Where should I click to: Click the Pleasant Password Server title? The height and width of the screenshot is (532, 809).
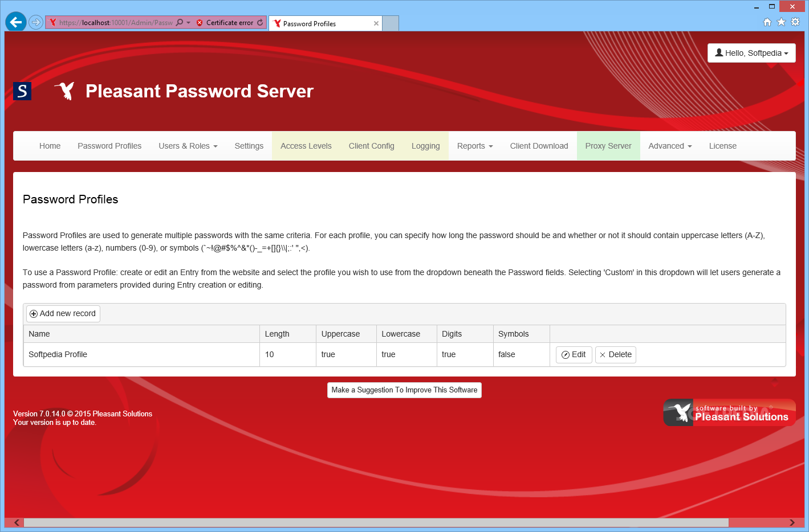point(200,91)
